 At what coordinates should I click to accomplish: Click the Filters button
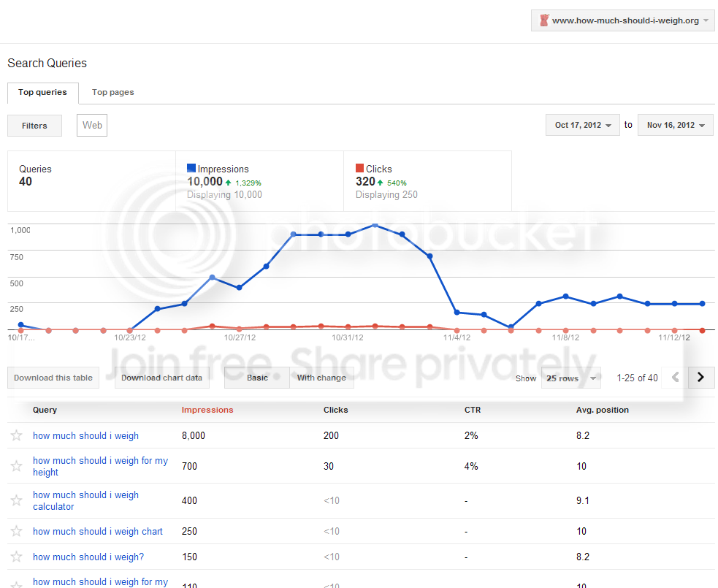pyautogui.click(x=34, y=126)
